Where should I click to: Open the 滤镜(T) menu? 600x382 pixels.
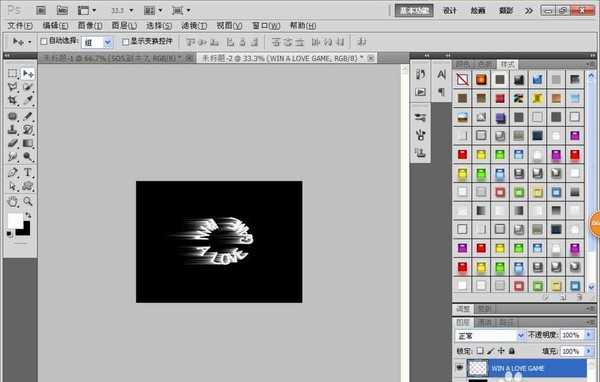click(194, 26)
